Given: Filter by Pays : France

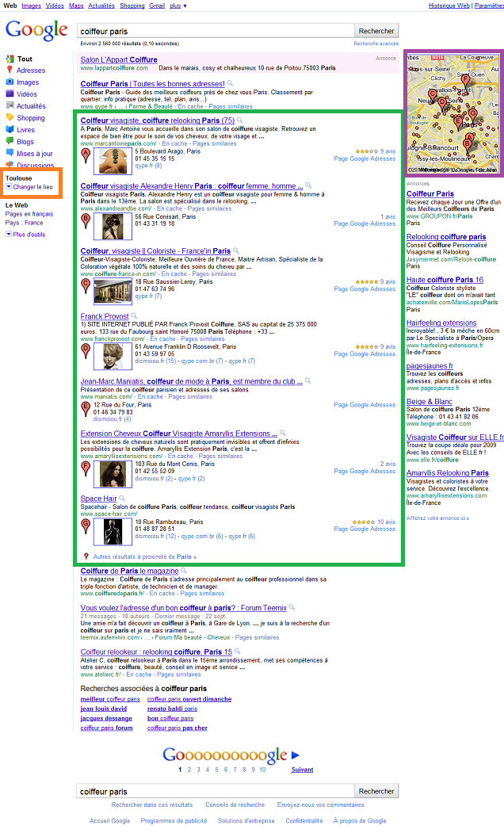Looking at the screenshot, I should tap(25, 223).
